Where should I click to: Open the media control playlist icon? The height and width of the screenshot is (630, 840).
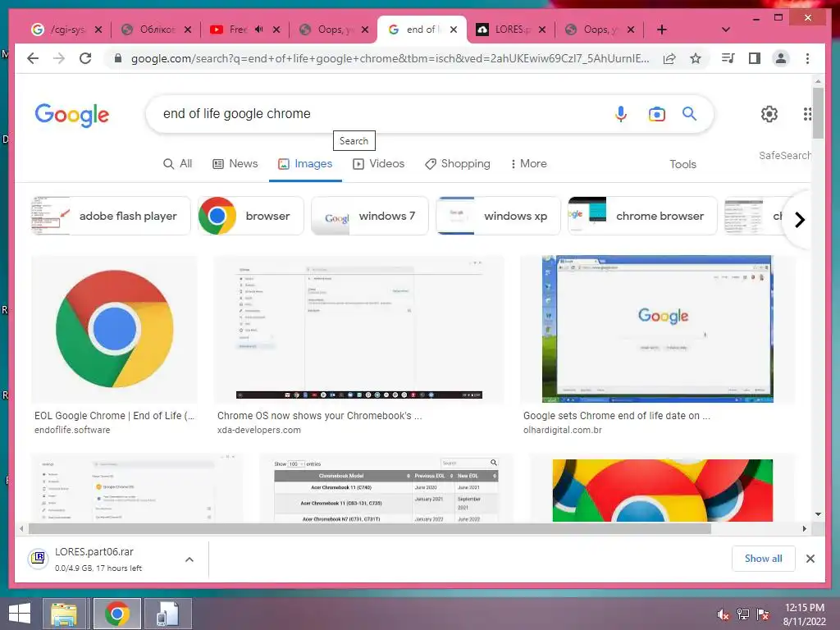point(728,58)
